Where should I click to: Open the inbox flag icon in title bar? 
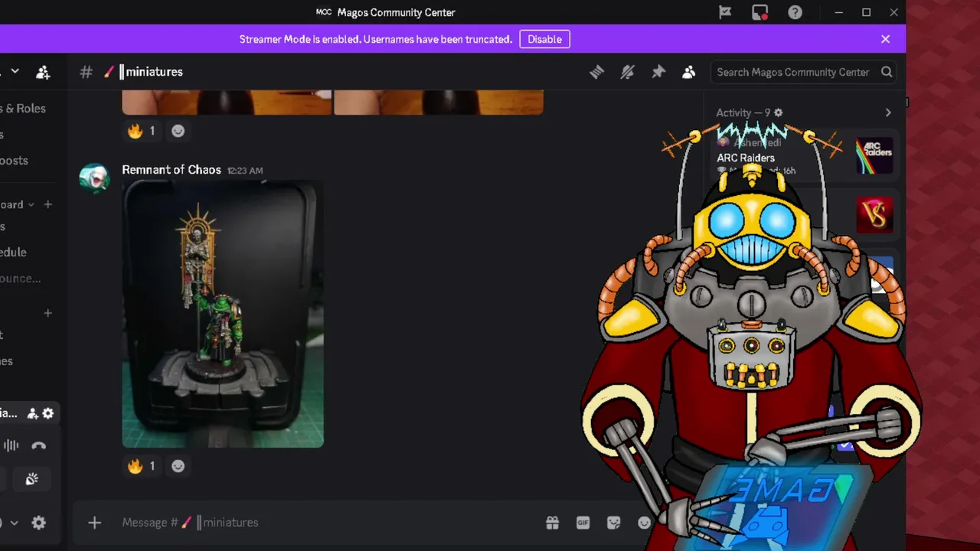point(724,12)
